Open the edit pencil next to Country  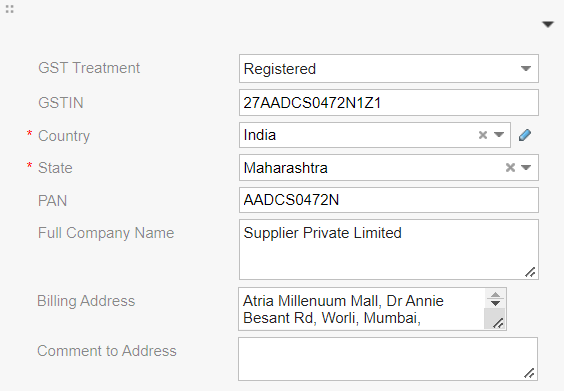pos(525,135)
